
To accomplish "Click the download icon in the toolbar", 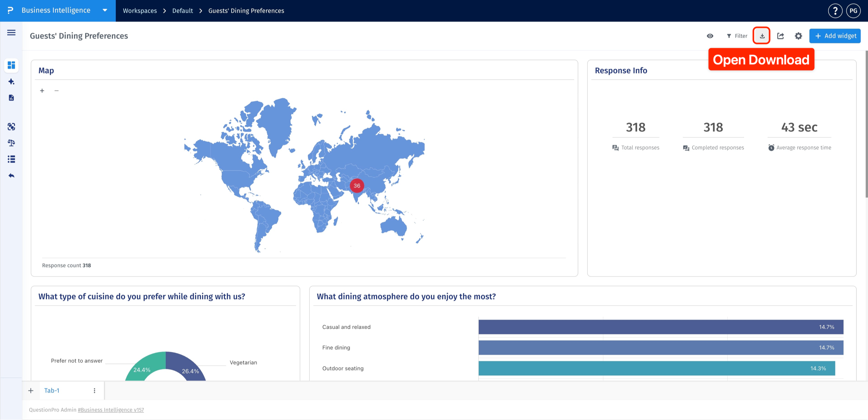I will point(762,36).
